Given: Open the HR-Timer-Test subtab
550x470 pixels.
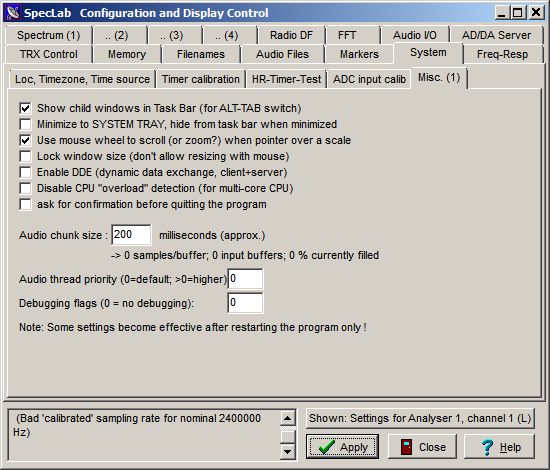Looking at the screenshot, I should [x=286, y=79].
